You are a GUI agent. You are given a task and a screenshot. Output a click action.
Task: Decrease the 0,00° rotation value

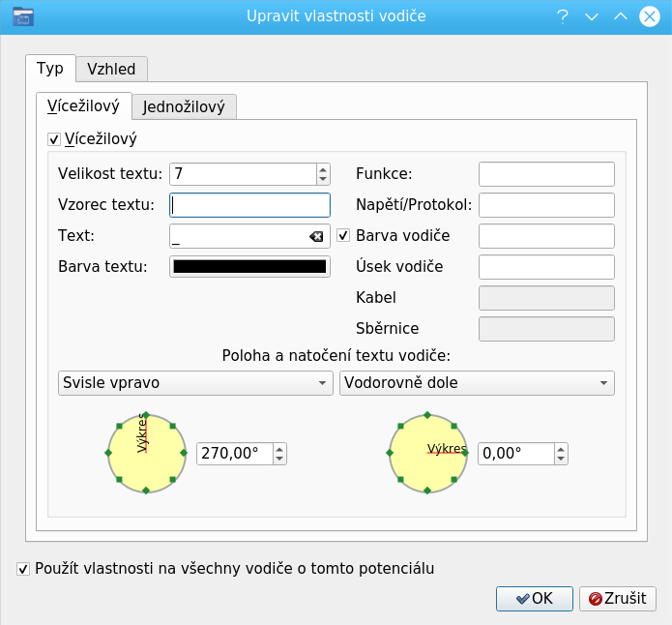click(x=561, y=459)
